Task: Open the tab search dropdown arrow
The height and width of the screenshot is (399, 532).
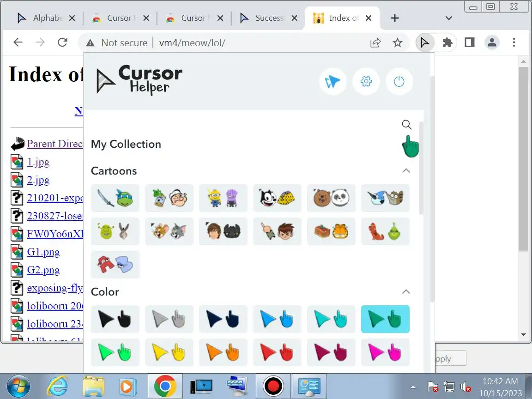Action: (448, 18)
